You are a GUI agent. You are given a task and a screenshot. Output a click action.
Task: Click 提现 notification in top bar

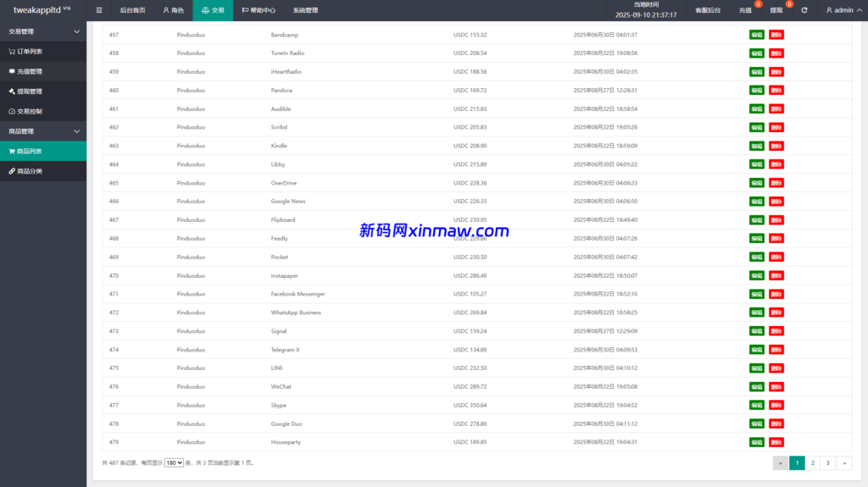776,10
